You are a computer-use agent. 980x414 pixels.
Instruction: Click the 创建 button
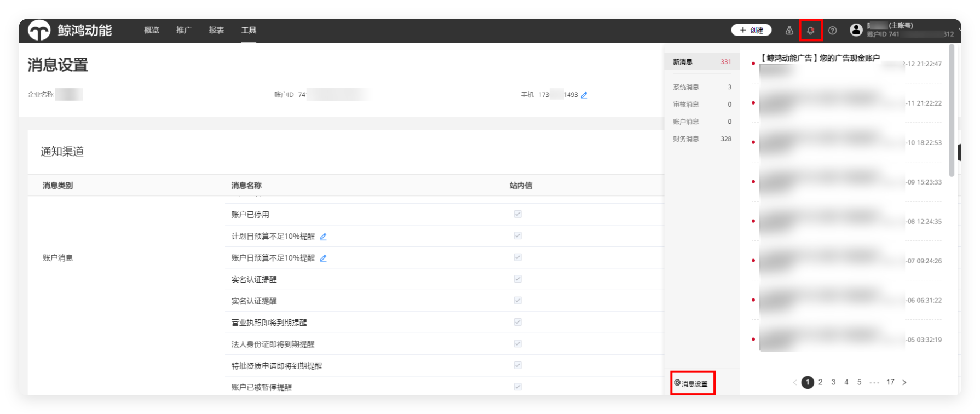[751, 30]
